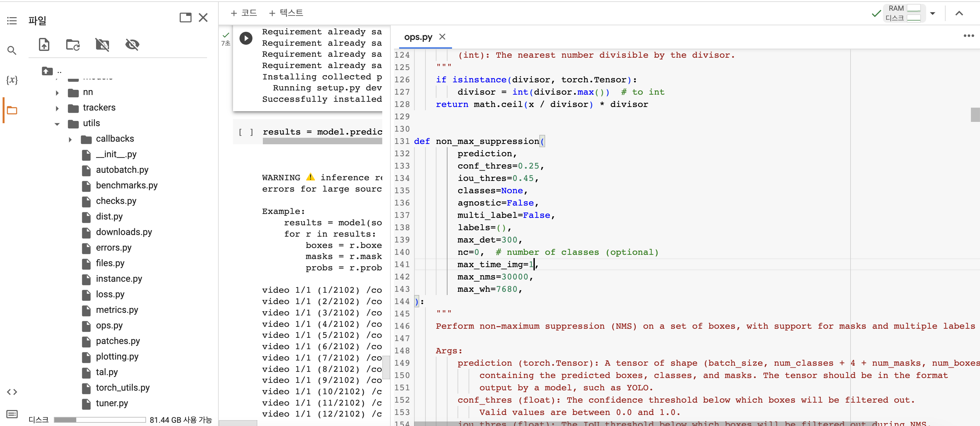
Task: Click the upload file icon
Action: (44, 45)
